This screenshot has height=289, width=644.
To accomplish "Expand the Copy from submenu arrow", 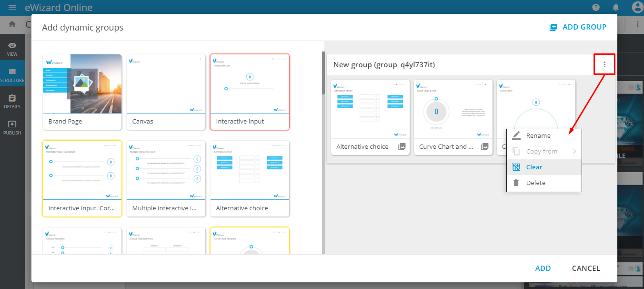I will click(574, 152).
